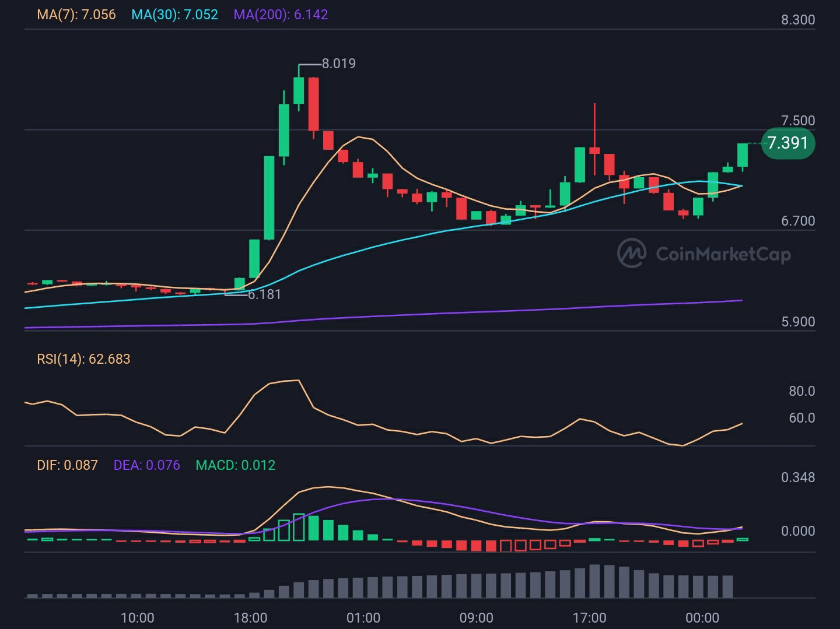Click the 5.900 price axis label
This screenshot has height=629, width=840.
pyautogui.click(x=798, y=322)
